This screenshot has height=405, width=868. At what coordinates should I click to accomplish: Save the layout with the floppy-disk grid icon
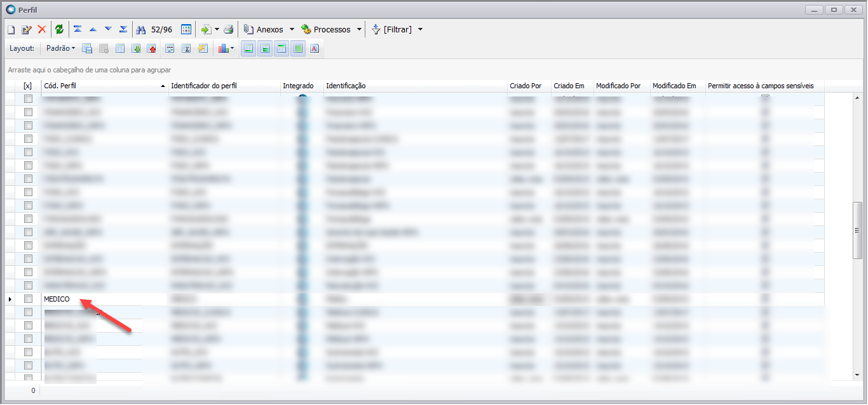click(x=87, y=48)
